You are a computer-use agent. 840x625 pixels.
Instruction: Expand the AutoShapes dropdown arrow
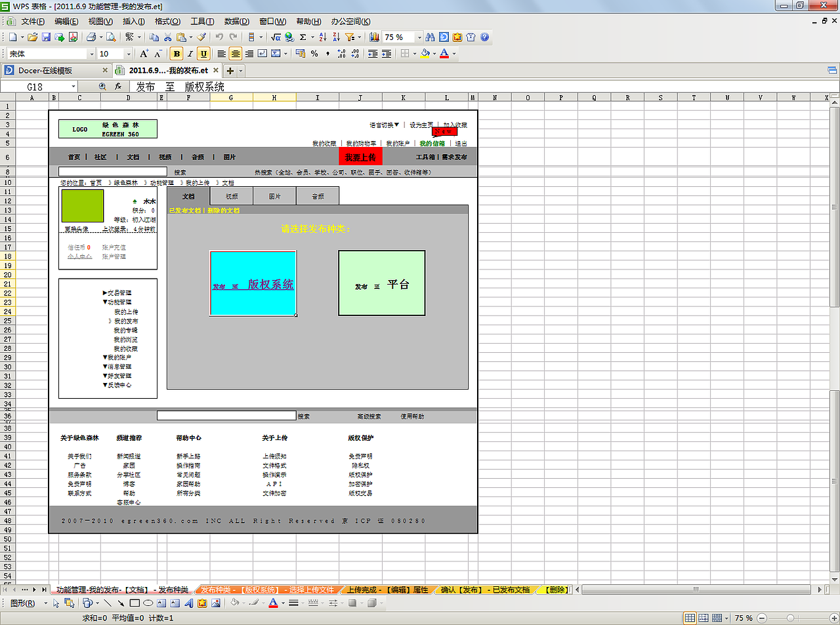pos(97,603)
